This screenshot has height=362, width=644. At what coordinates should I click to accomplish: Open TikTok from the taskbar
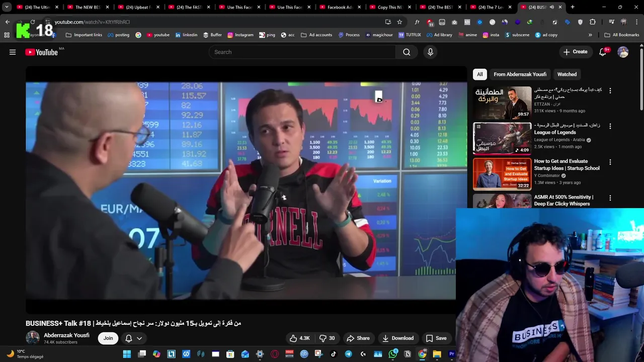pos(334,354)
